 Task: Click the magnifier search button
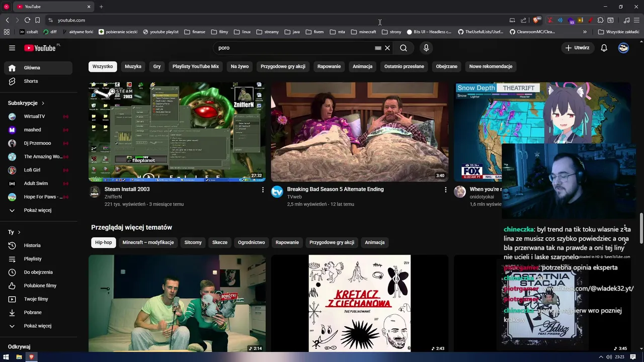(x=404, y=48)
